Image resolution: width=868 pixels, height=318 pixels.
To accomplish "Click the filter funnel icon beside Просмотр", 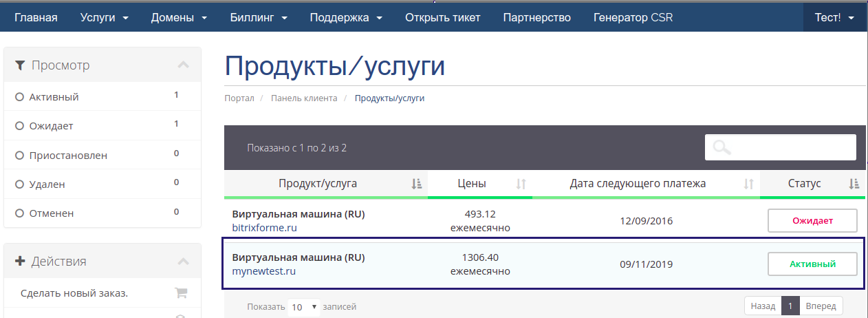I will pyautogui.click(x=20, y=65).
